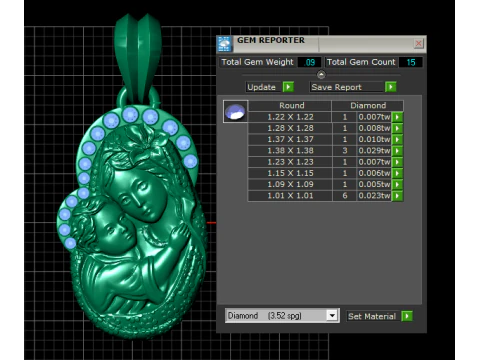Click the 0.006tw weight cell
The height and width of the screenshot is (360, 480).
pos(374,173)
